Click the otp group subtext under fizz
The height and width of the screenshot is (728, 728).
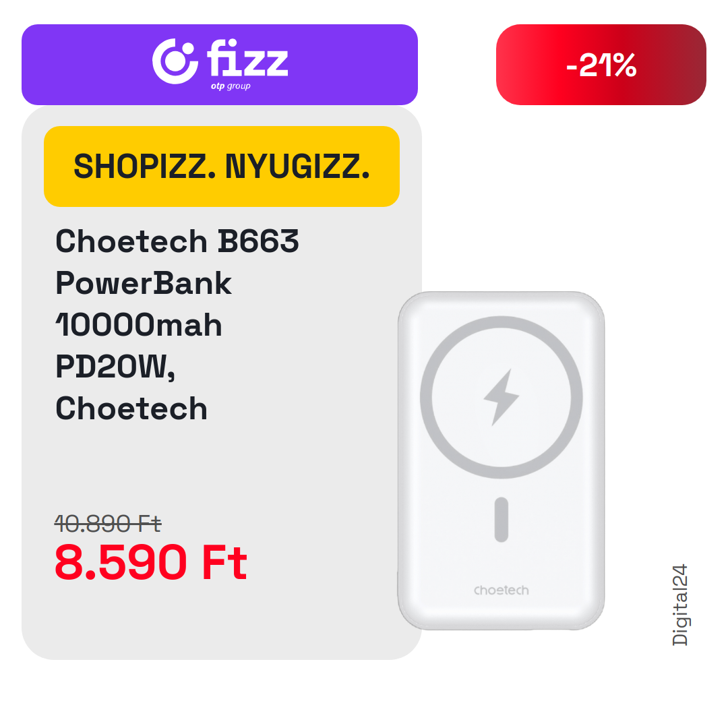click(231, 86)
